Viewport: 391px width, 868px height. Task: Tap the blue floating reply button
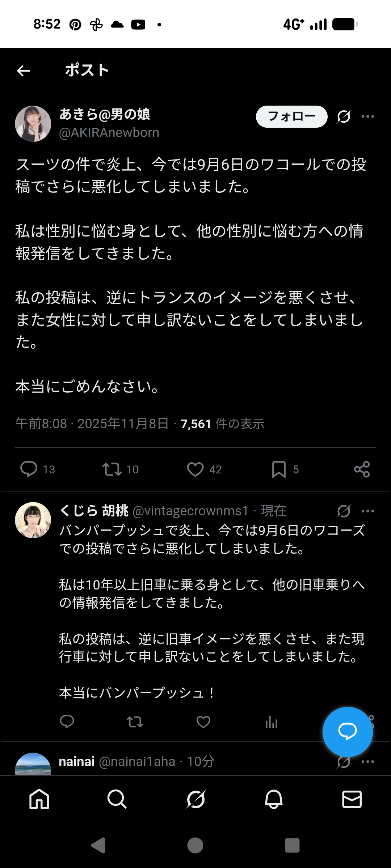tap(348, 732)
